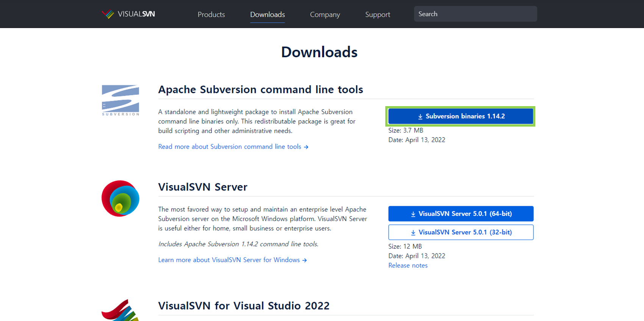
Task: Click the main 'Downloads' page title
Action: [x=319, y=52]
